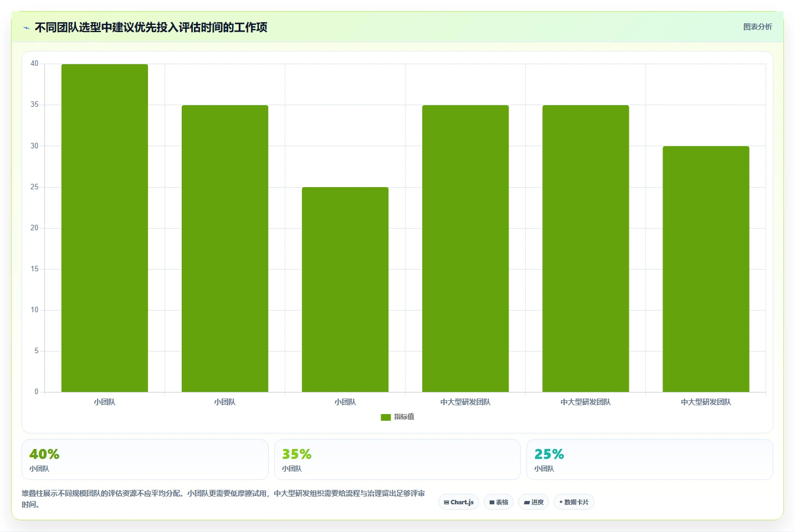This screenshot has height=532, width=795.
Task: Select the 进度 tag
Action: (x=534, y=502)
